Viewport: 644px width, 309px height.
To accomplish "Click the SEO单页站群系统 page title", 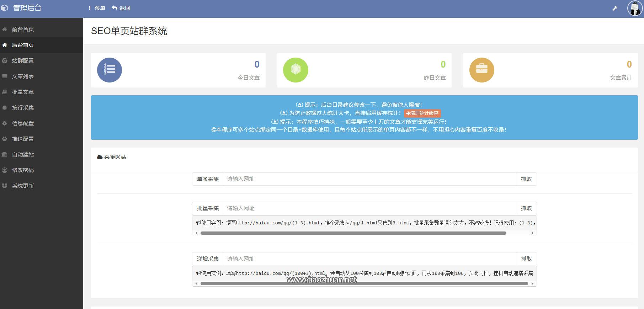I will 129,31.
